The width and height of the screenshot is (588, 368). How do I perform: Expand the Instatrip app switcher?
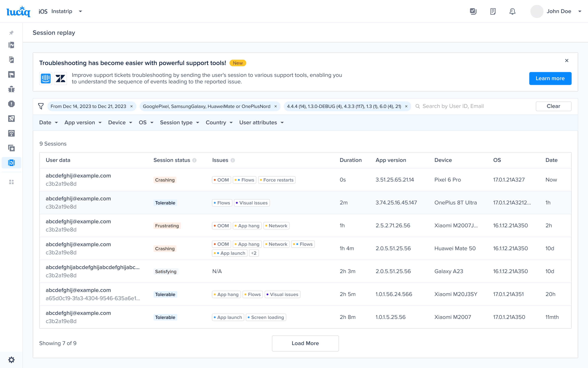point(80,11)
